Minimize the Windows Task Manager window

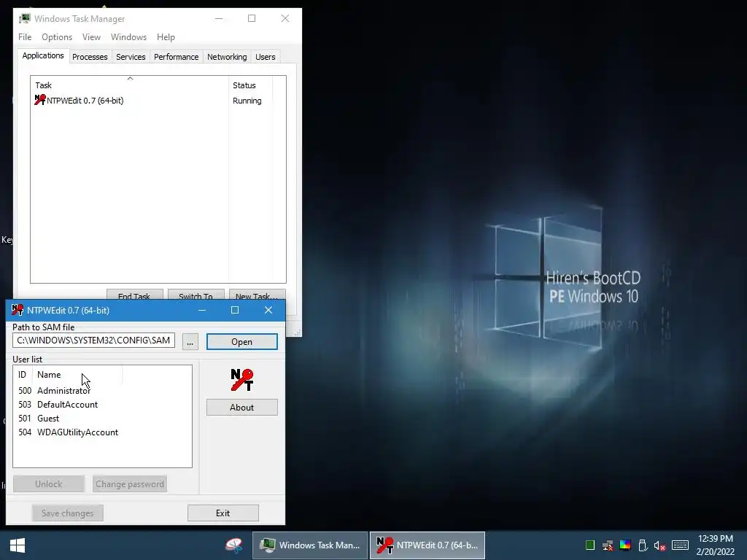pos(219,18)
